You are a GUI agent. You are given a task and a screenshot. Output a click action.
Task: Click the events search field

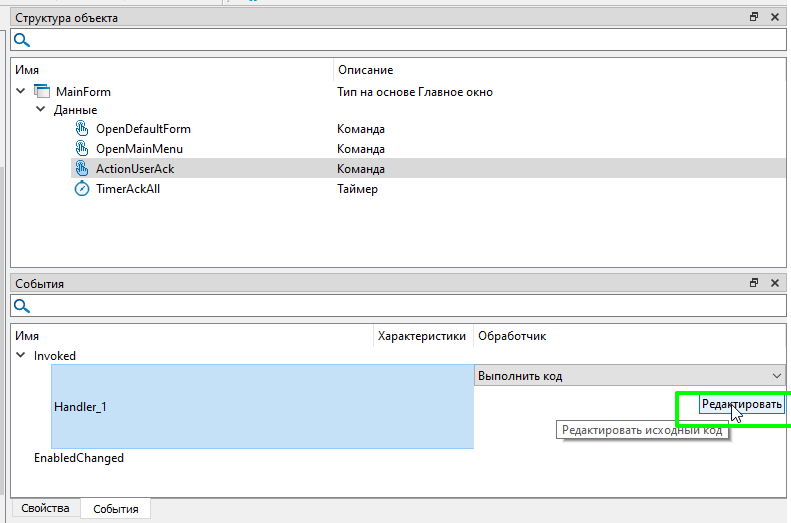400,306
